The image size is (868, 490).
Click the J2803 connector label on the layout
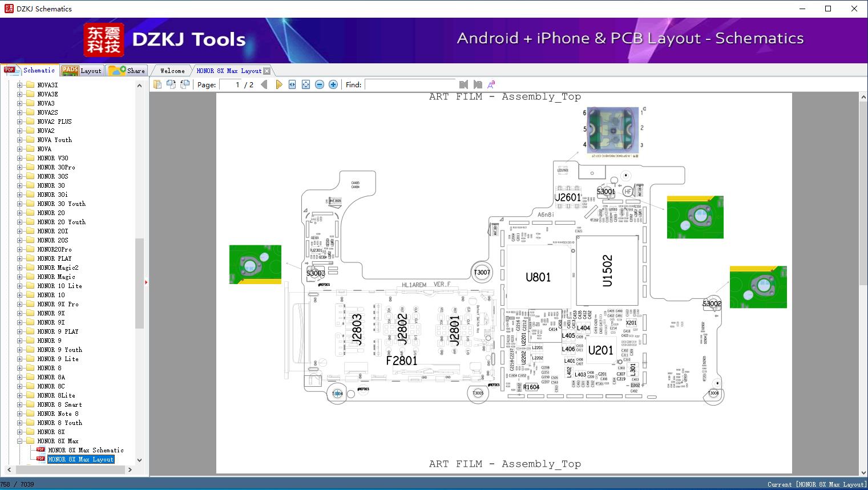[357, 329]
